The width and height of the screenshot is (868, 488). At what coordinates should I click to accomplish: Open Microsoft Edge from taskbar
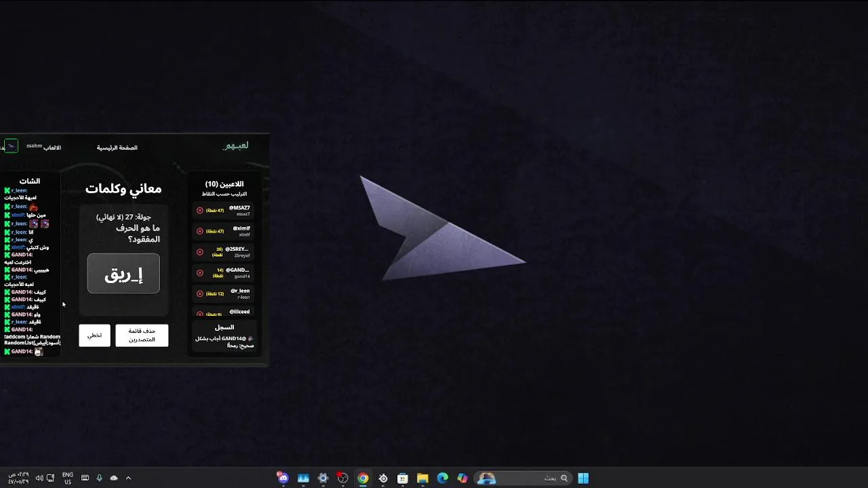pyautogui.click(x=443, y=478)
